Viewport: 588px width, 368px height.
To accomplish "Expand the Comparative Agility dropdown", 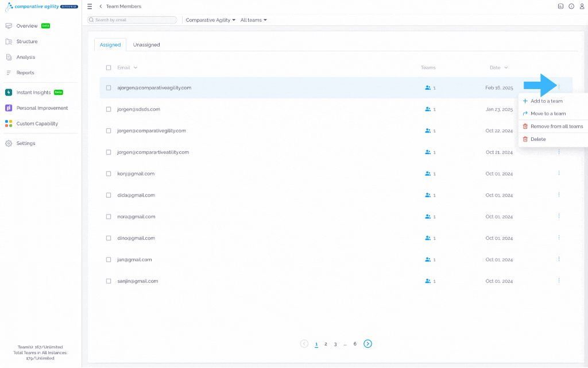I will coord(210,20).
